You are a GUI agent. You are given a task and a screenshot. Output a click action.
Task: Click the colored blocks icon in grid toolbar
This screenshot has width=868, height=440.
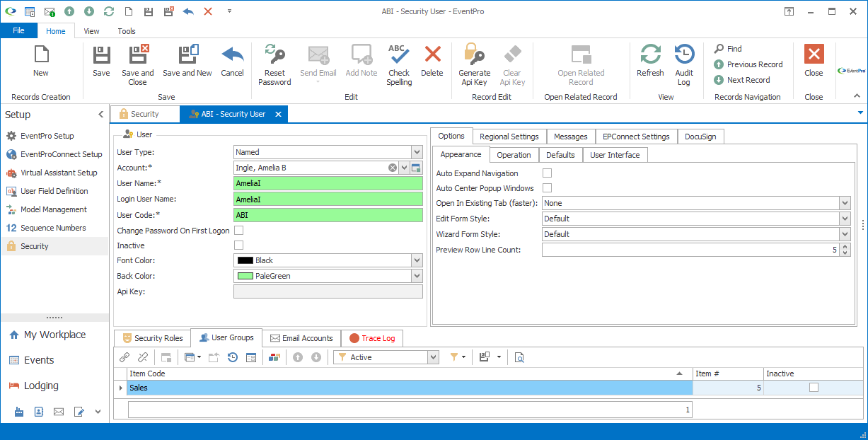[x=274, y=357]
